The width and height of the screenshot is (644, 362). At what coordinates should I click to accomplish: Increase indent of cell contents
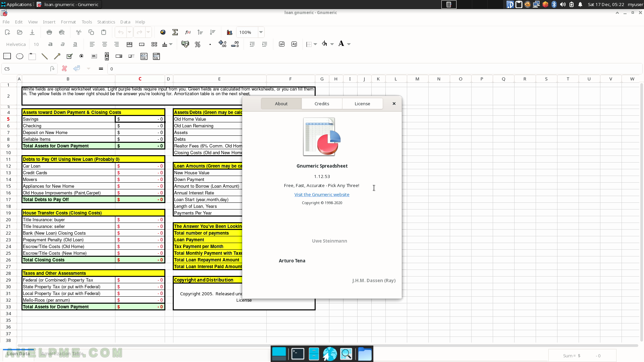tap(265, 44)
